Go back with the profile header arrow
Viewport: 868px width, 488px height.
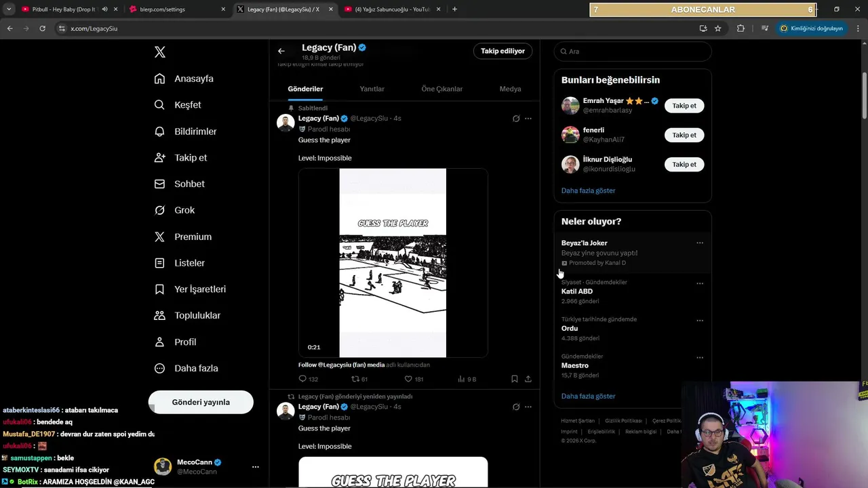281,51
